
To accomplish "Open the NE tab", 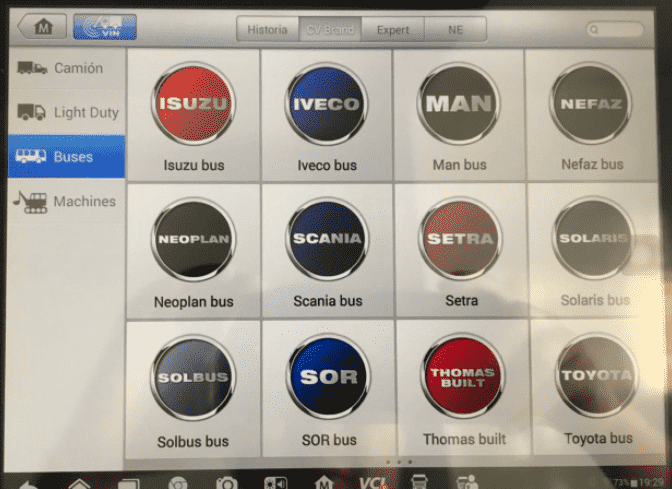I will (456, 30).
